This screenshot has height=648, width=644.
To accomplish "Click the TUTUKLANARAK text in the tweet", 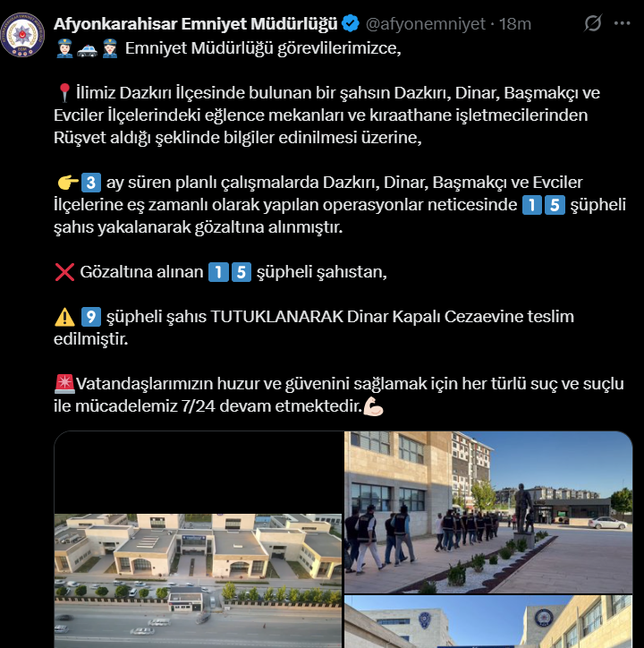I will coord(277,317).
